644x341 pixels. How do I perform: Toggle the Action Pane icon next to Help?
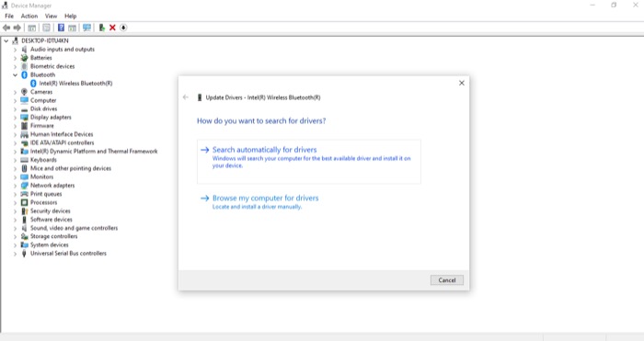(73, 28)
